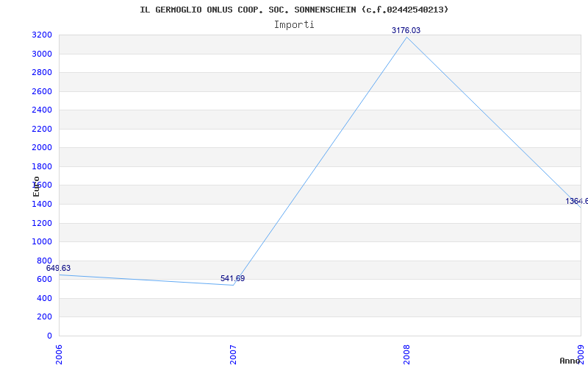Click the 2007 x-axis year label
This screenshot has height=368, width=588.
coord(233,355)
